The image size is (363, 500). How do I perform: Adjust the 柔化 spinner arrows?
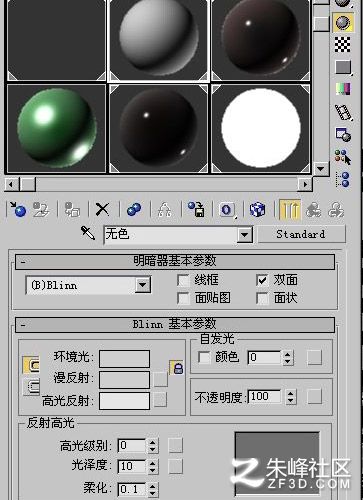152,489
